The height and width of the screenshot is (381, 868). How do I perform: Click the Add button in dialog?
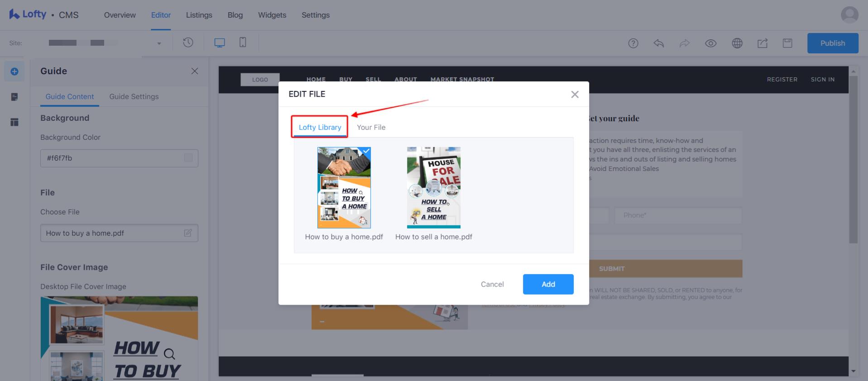[x=548, y=284]
